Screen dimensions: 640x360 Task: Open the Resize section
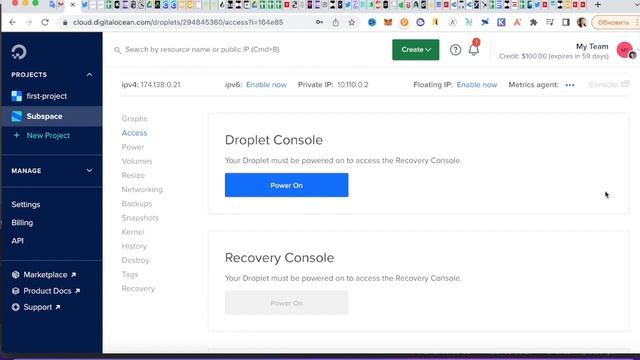click(x=133, y=176)
